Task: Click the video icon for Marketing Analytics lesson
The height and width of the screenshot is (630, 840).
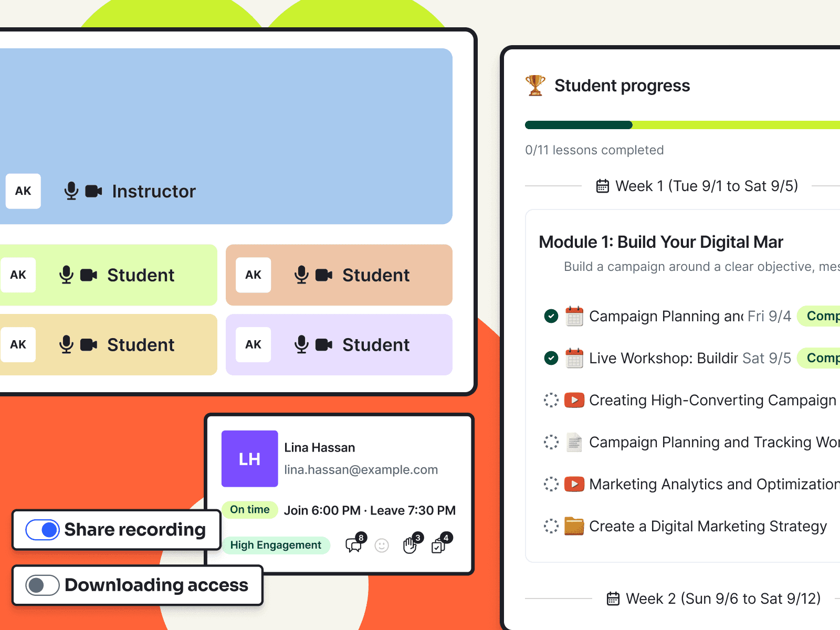Action: pos(574,484)
